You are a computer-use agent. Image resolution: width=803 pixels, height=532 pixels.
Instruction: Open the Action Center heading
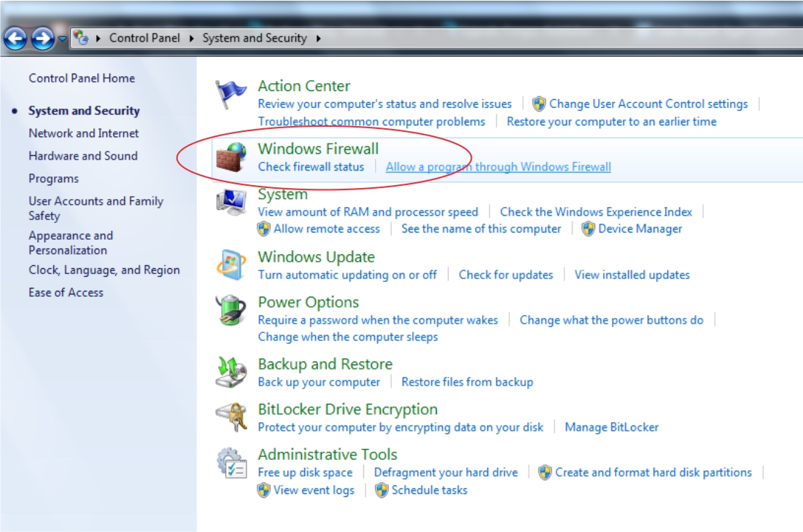tap(304, 86)
